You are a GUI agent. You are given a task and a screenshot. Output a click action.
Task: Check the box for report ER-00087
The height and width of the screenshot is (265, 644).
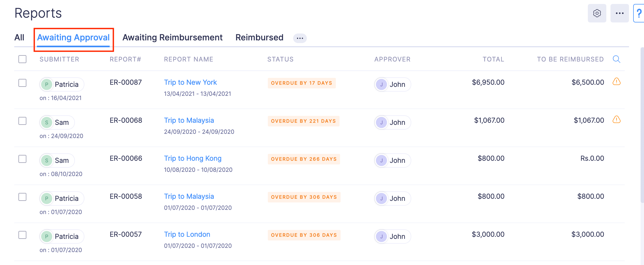[x=22, y=83]
